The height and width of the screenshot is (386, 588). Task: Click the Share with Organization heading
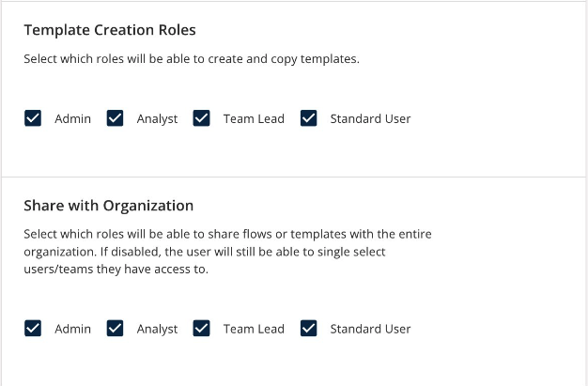tap(109, 206)
